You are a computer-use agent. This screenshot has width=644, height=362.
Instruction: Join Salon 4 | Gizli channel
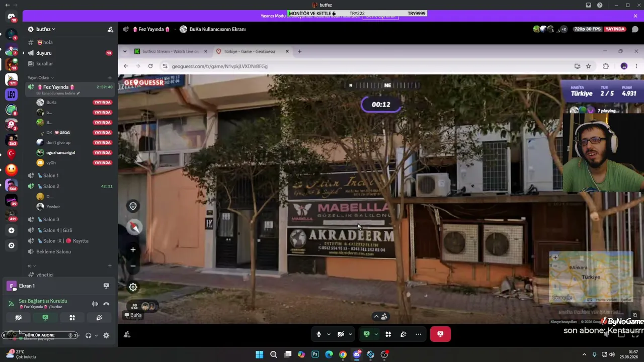(58, 230)
